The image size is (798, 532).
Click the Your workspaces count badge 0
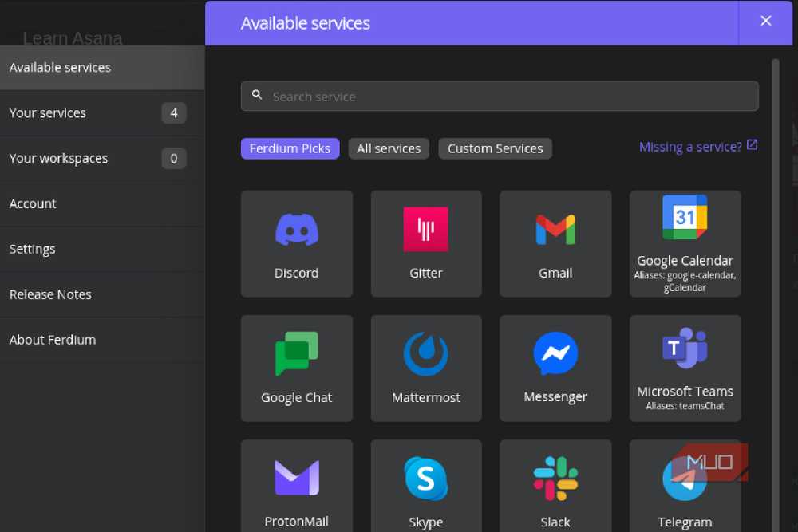click(x=174, y=158)
